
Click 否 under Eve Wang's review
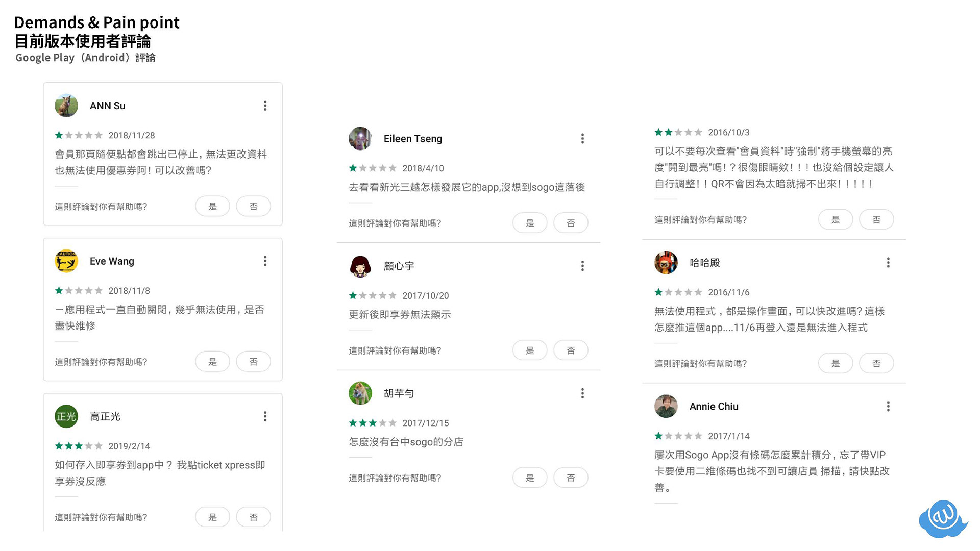click(x=254, y=362)
